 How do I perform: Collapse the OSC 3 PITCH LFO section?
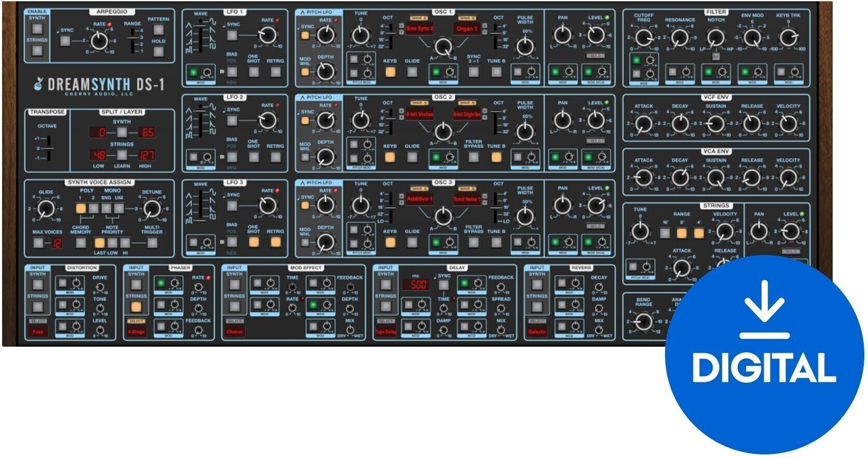tap(302, 182)
